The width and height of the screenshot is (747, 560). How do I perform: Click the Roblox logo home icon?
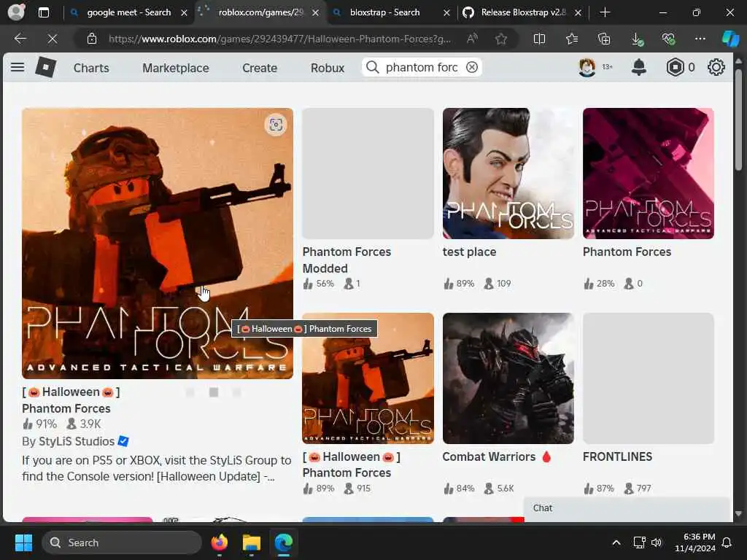click(x=46, y=67)
